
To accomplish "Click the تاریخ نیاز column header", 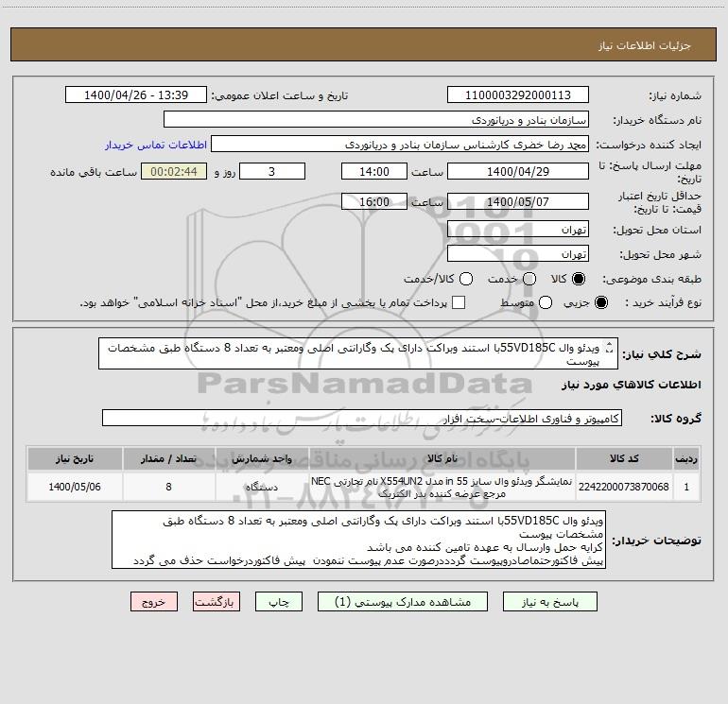I will (x=75, y=458).
